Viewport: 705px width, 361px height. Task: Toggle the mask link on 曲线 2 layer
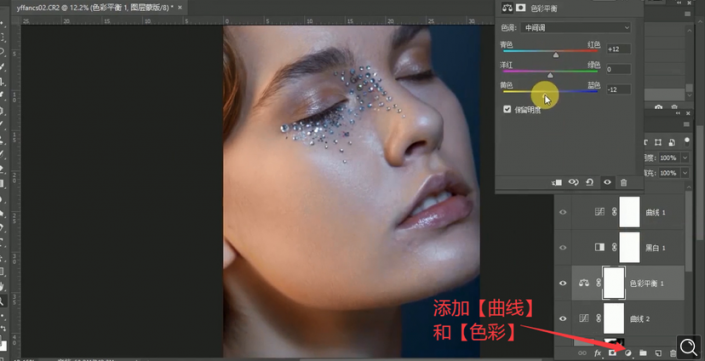click(x=598, y=318)
